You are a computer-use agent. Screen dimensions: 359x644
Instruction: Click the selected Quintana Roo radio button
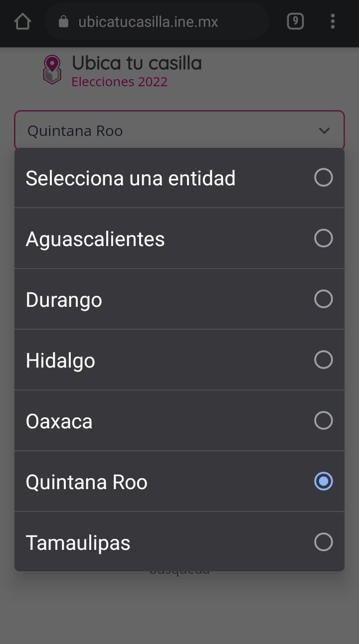[323, 482]
